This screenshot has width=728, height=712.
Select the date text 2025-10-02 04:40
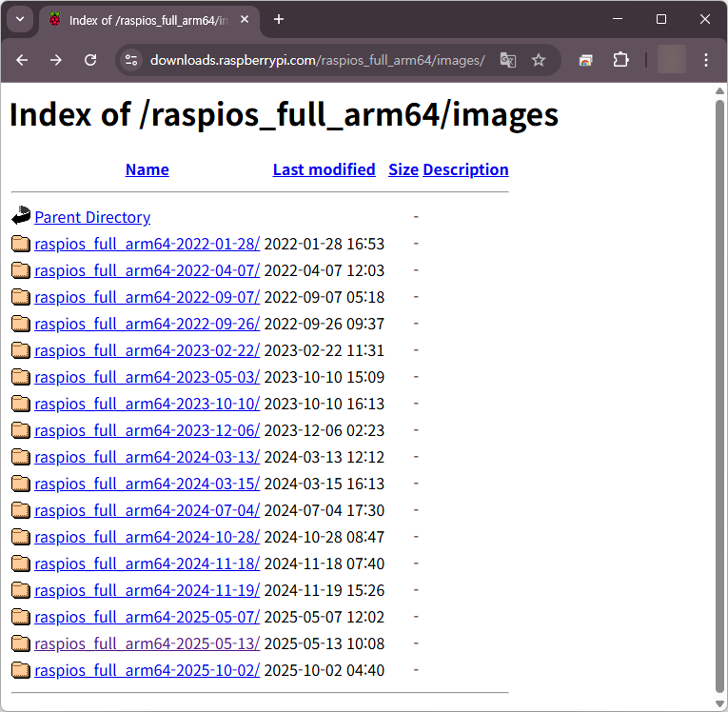click(325, 670)
